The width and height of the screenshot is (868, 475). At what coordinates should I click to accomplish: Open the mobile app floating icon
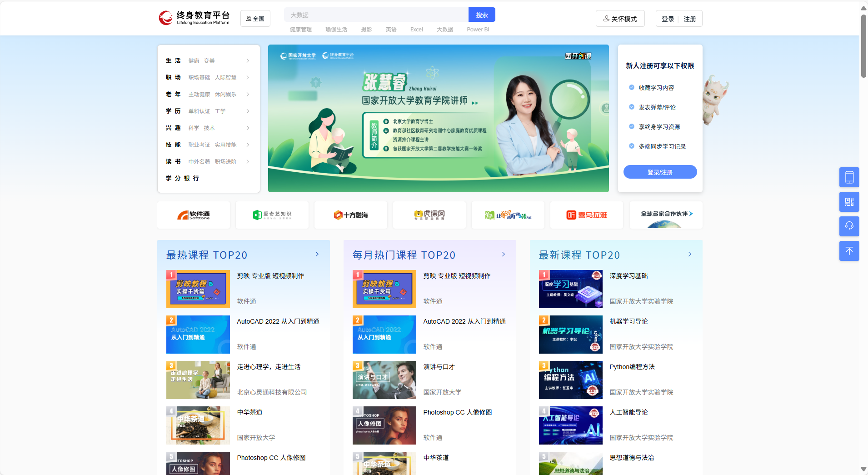pos(849,177)
